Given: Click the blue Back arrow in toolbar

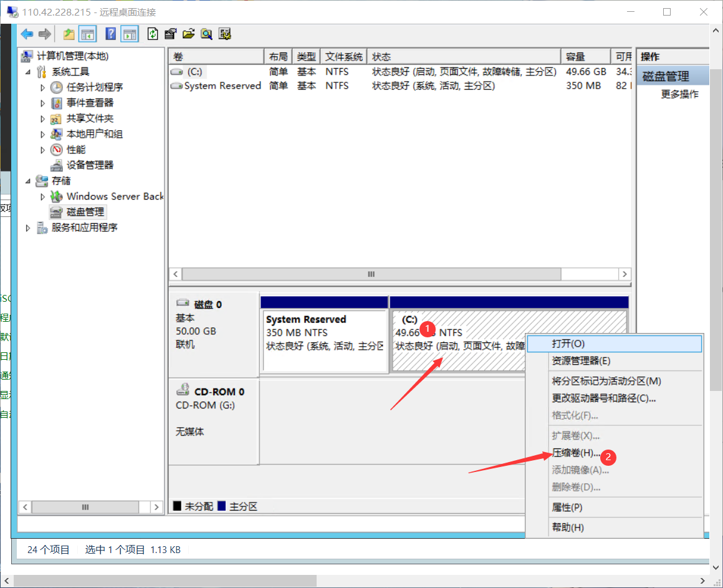Looking at the screenshot, I should [27, 34].
